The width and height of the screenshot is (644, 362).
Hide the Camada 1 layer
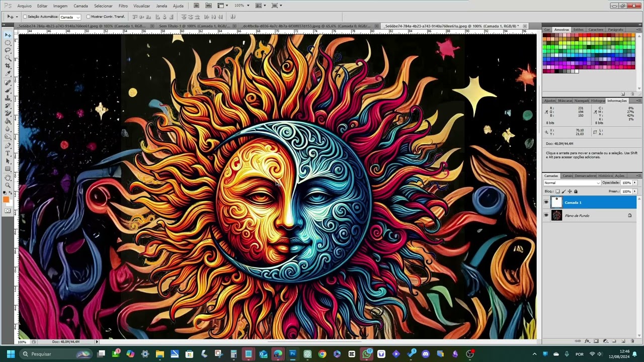coord(546,202)
